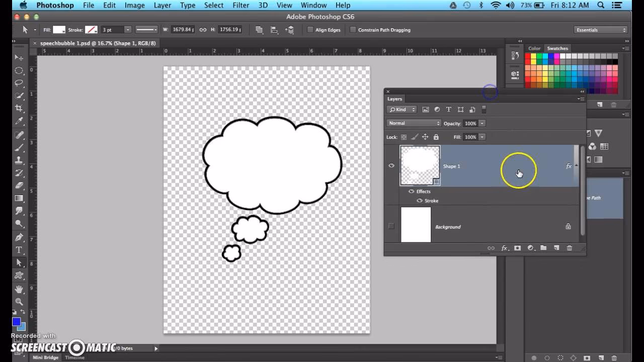Switch to the Swatches tab
The height and width of the screenshot is (362, 644).
pyautogui.click(x=557, y=48)
